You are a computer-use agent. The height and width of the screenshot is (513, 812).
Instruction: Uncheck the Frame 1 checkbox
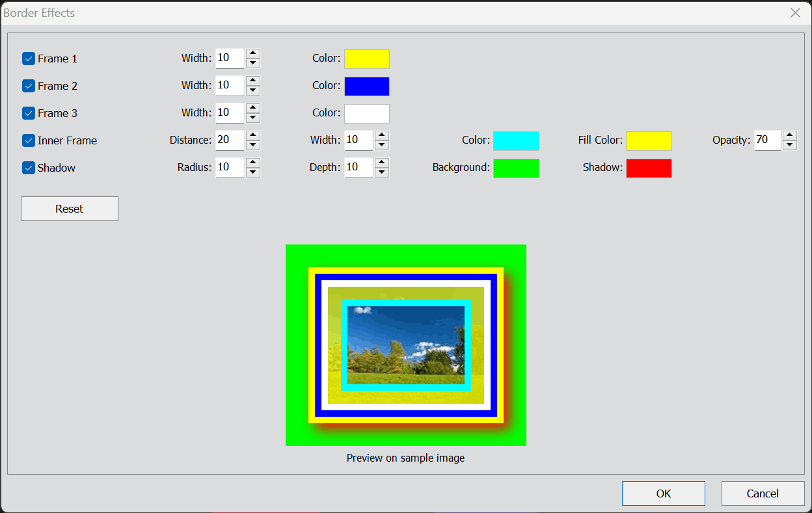(x=29, y=59)
